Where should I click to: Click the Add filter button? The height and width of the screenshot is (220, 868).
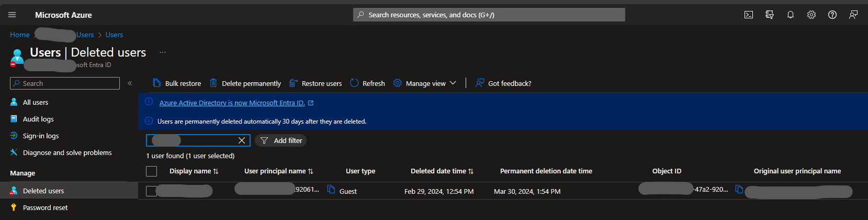(x=281, y=140)
